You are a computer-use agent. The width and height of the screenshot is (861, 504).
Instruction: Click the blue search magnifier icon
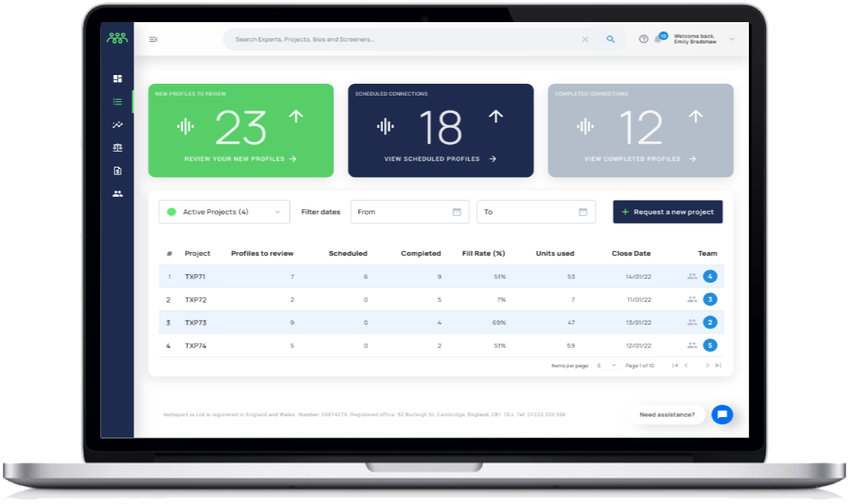click(x=611, y=39)
